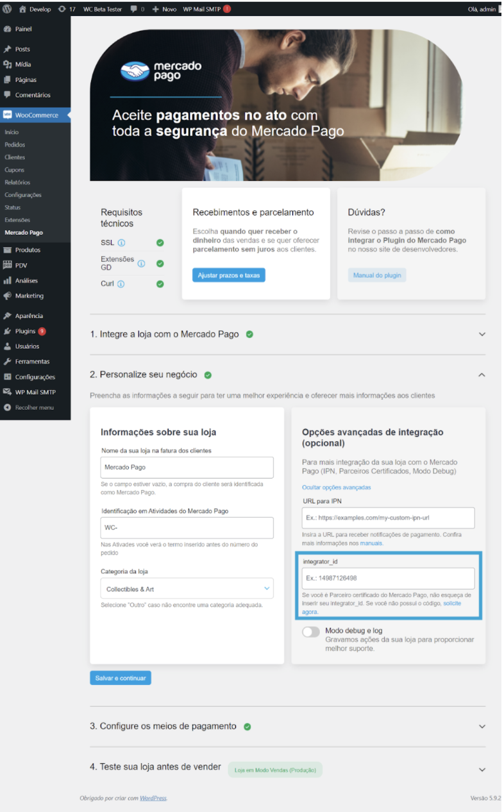
Task: Toggle Modo debug e log switch
Action: click(x=311, y=632)
